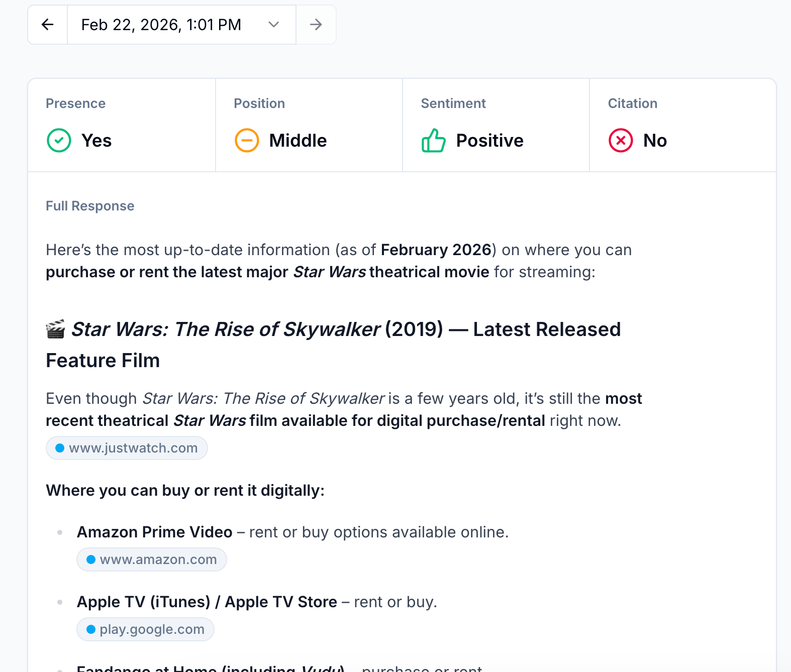The width and height of the screenshot is (791, 672).
Task: Click the Rise of Skywalker heading
Action: 333,345
